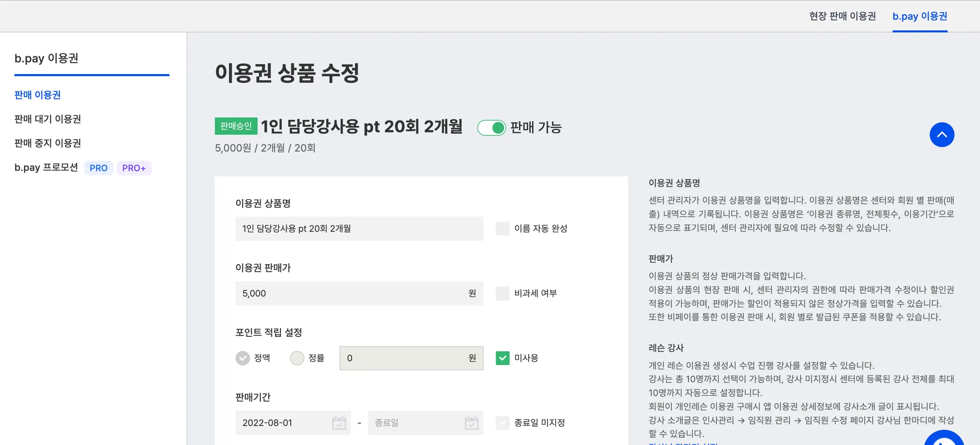Click the 이용권 상품명 help heading on the right

tap(674, 183)
